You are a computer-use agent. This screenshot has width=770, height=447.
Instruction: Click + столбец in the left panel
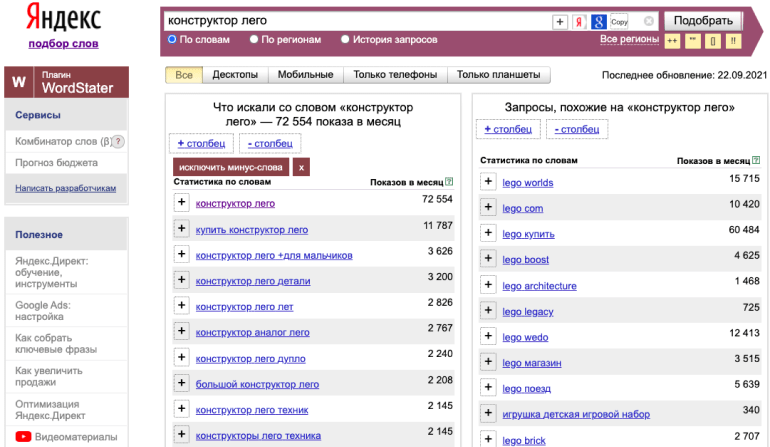[x=201, y=143]
